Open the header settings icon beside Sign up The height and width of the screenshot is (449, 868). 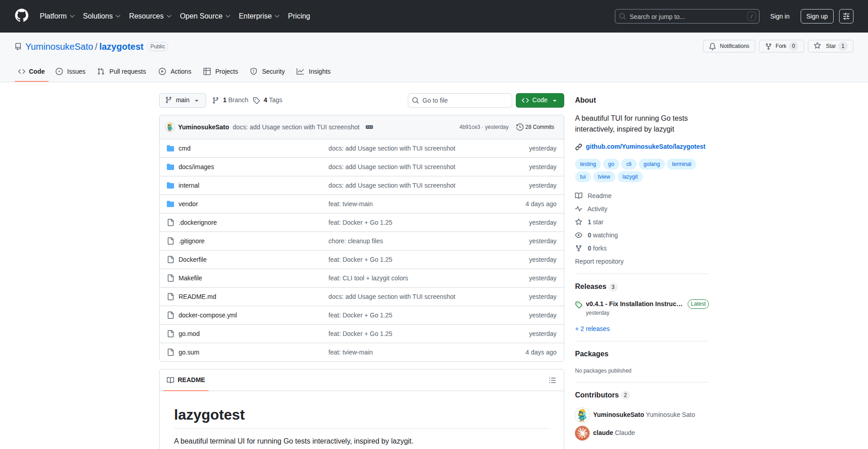(x=846, y=16)
